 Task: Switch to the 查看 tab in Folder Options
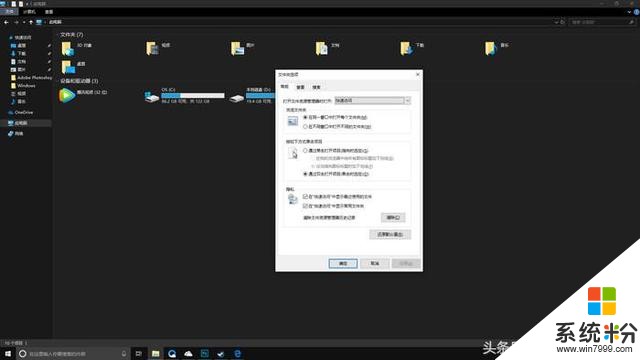coord(300,87)
